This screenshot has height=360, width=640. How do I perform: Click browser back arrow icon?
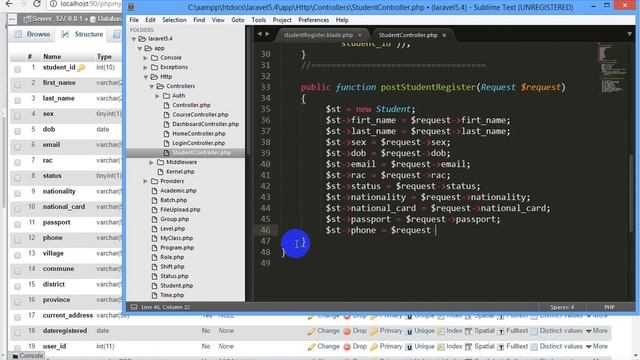9,4
